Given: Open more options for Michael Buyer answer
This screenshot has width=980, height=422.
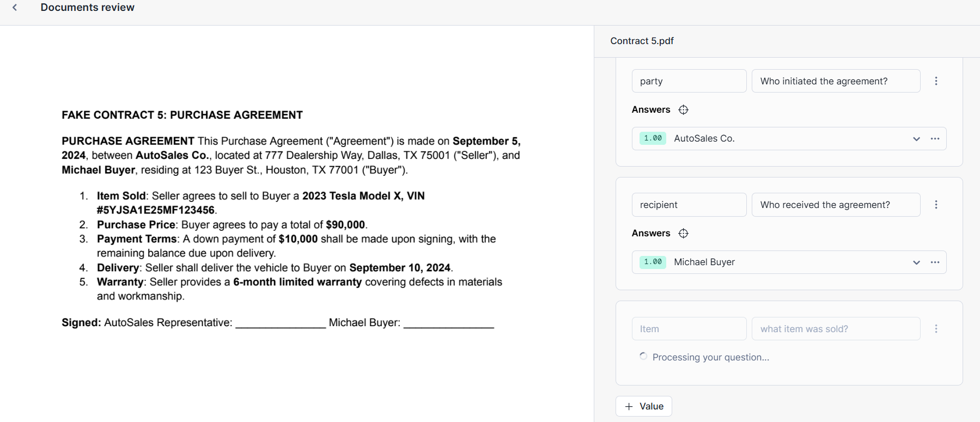Looking at the screenshot, I should coord(935,262).
